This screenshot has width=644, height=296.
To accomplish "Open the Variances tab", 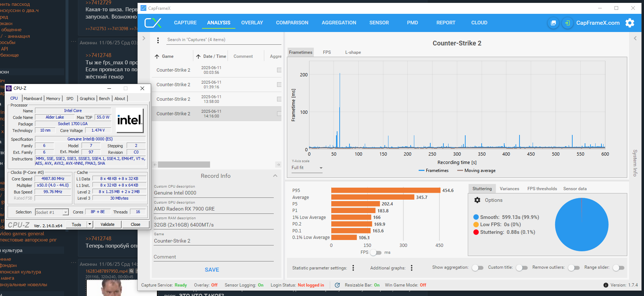I will (x=509, y=189).
